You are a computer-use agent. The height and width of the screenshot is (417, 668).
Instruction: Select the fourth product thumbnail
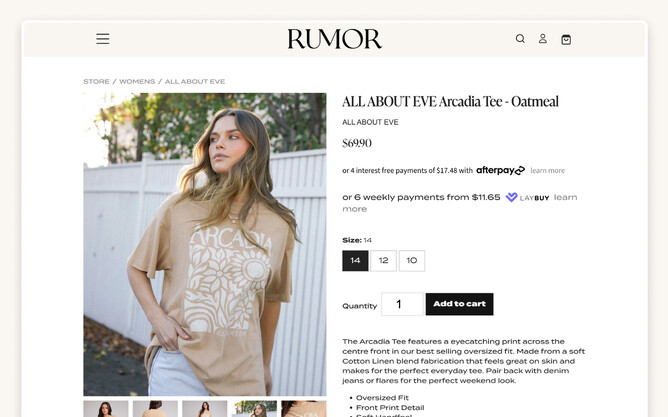(254, 408)
